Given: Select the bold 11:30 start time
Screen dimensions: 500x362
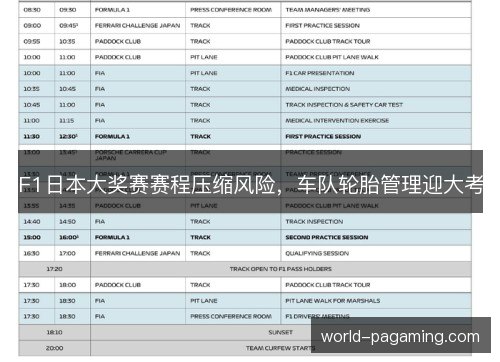Looking at the screenshot, I should [x=32, y=137].
